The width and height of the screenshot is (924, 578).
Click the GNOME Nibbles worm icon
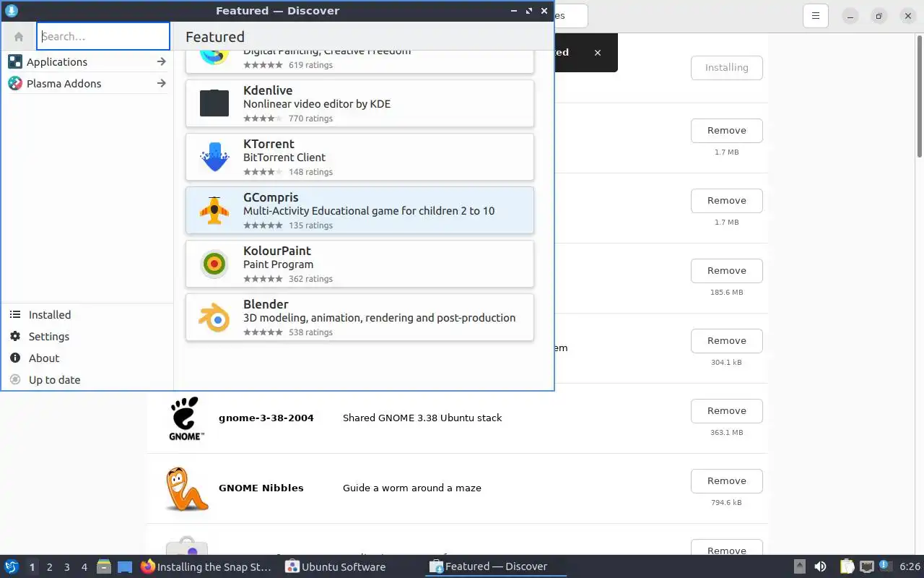click(186, 488)
